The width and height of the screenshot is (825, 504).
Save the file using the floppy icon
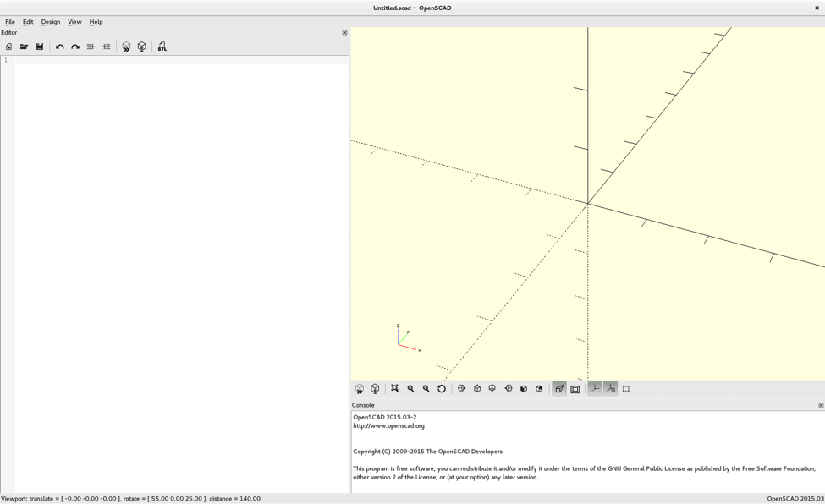point(40,47)
